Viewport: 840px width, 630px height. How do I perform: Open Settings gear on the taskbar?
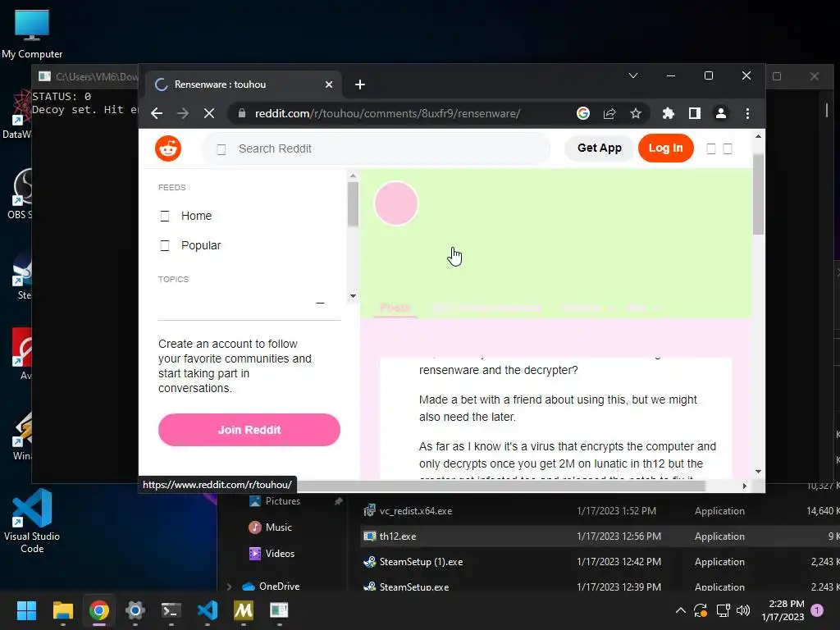135,610
